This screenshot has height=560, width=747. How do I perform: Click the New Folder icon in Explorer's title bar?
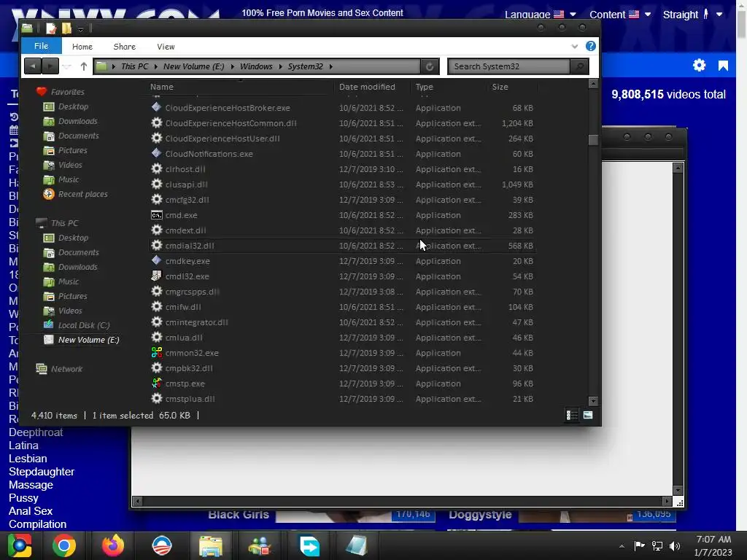pos(66,28)
